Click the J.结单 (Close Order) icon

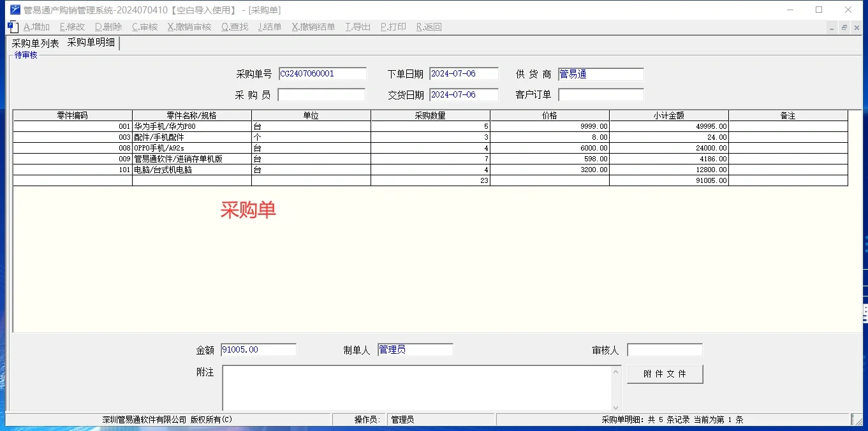[269, 27]
